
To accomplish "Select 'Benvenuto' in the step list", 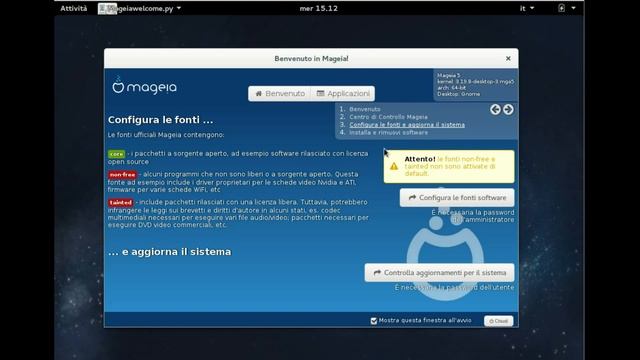I will [x=364, y=109].
